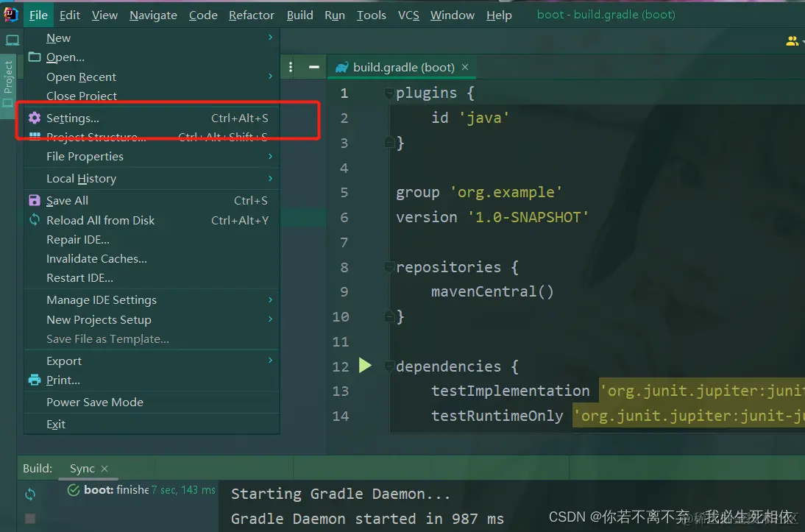805x532 pixels.
Task: Click the Sync refresh icon in Build panel
Action: 30,494
